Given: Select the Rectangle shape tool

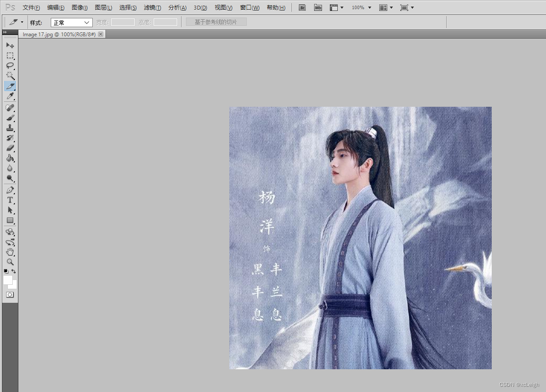Looking at the screenshot, I should (10, 220).
